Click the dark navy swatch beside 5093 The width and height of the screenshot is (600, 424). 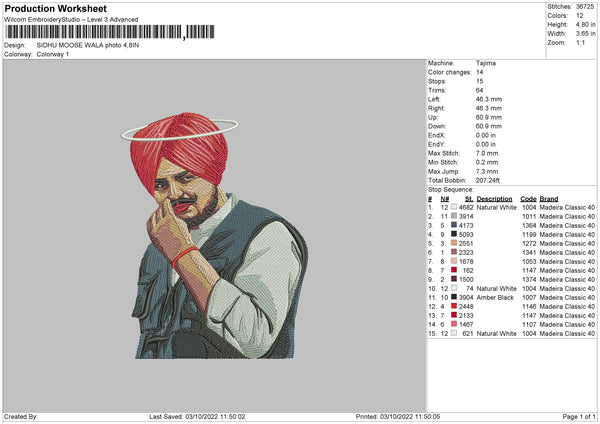pyautogui.click(x=454, y=234)
